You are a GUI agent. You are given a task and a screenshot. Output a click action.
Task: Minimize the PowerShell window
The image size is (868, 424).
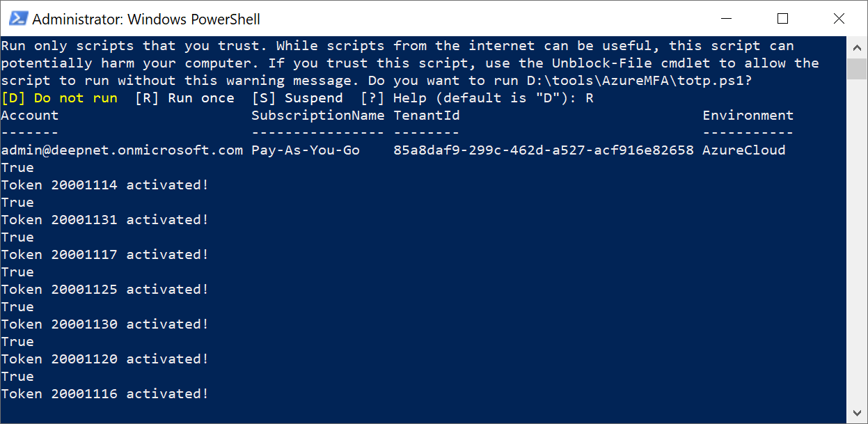click(x=727, y=19)
